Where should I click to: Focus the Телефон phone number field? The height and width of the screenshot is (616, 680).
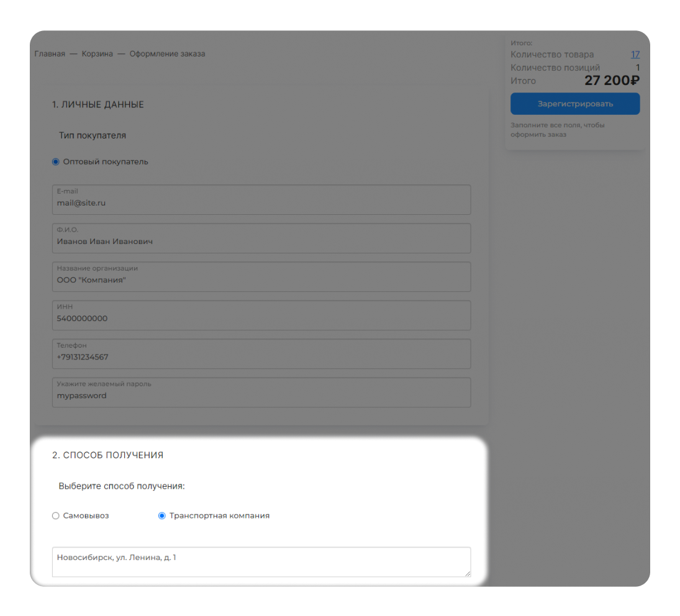[x=261, y=357]
